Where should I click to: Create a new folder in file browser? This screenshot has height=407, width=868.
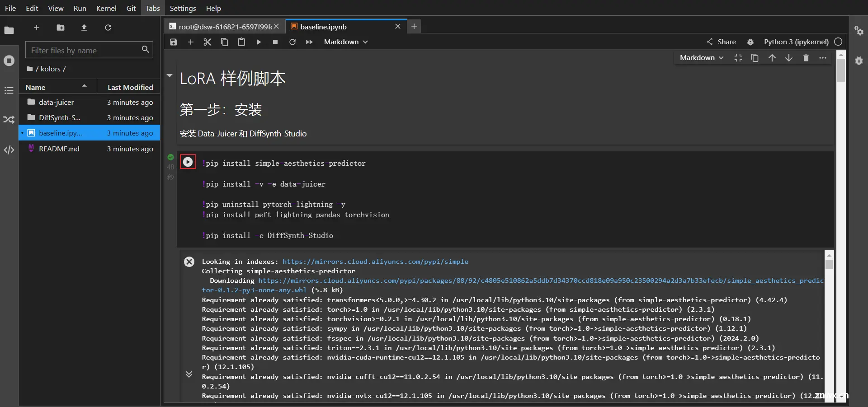[x=61, y=28]
